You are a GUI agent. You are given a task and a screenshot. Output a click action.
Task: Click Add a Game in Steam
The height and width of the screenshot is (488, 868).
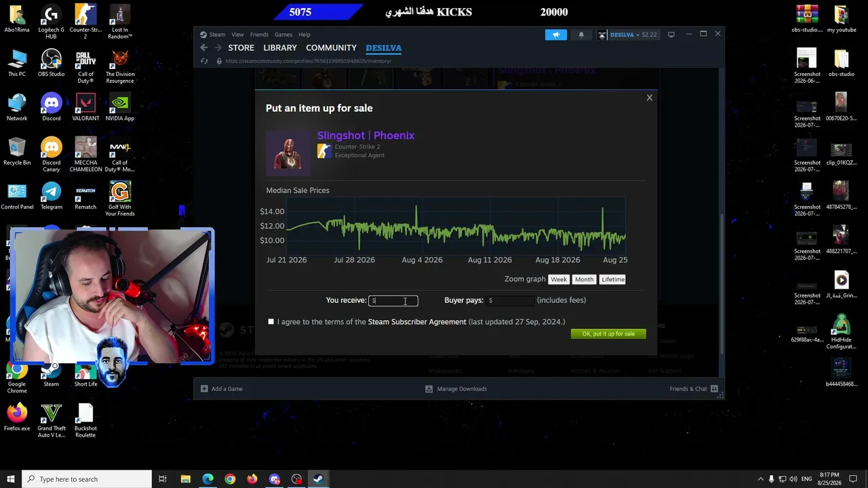point(222,389)
